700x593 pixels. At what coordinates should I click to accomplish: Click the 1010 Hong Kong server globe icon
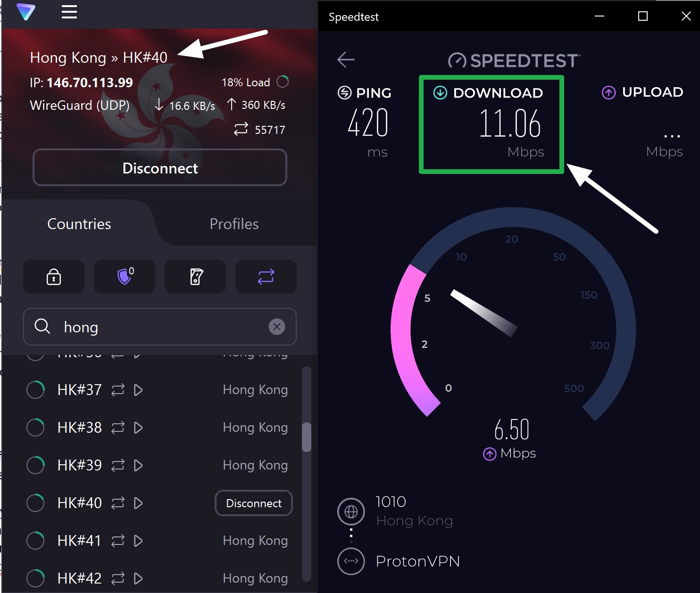[x=351, y=511]
